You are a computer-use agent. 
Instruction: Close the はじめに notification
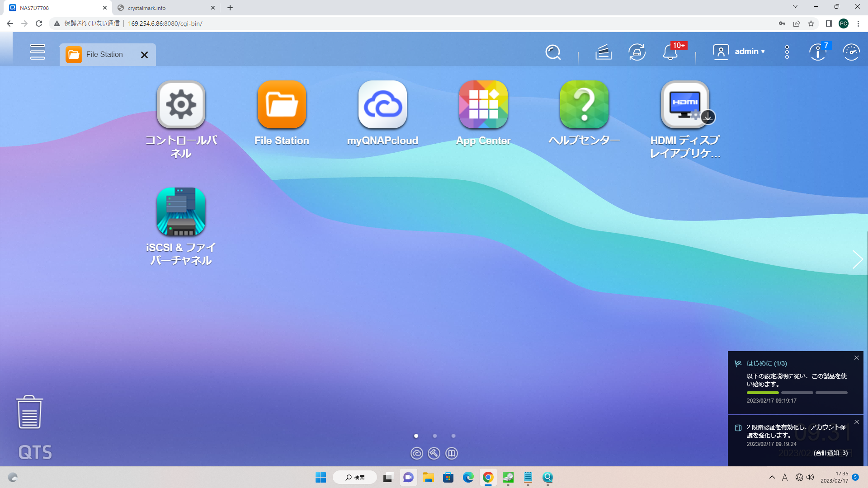click(x=857, y=358)
